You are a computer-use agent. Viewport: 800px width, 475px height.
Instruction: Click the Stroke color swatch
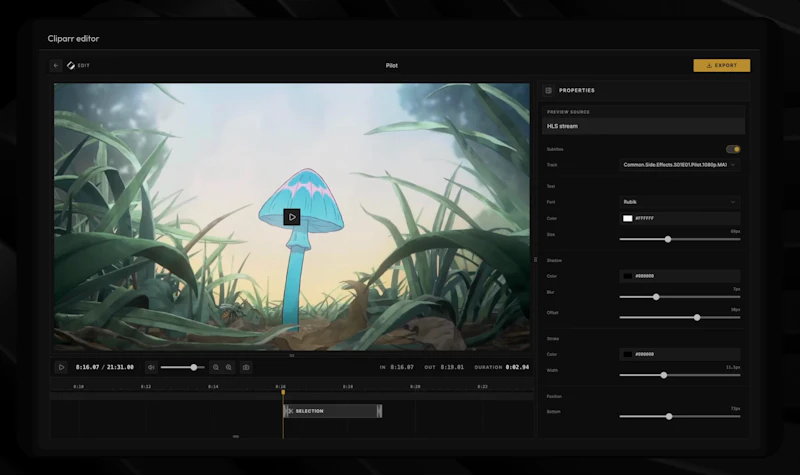[628, 354]
